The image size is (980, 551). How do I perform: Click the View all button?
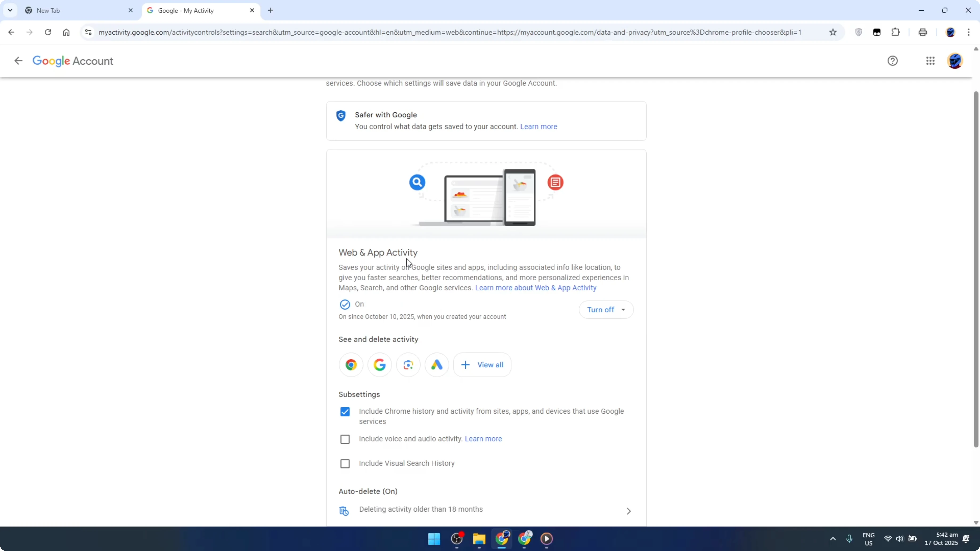click(482, 364)
